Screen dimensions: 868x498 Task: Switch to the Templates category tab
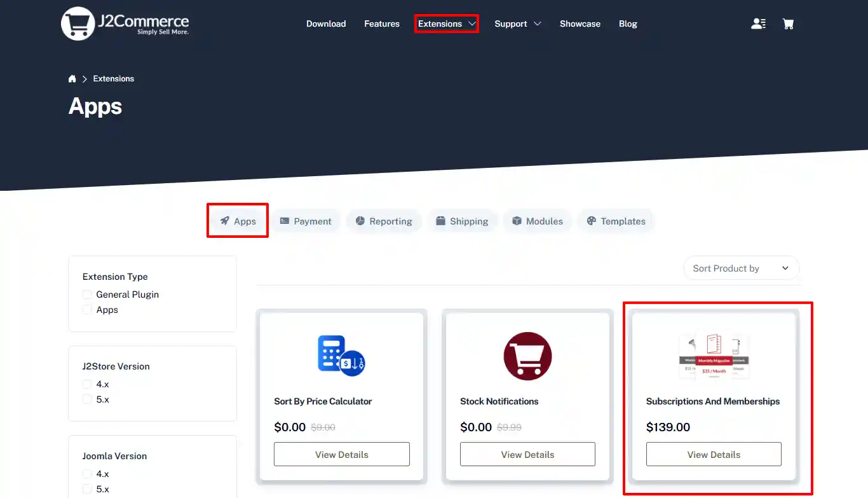click(x=616, y=221)
